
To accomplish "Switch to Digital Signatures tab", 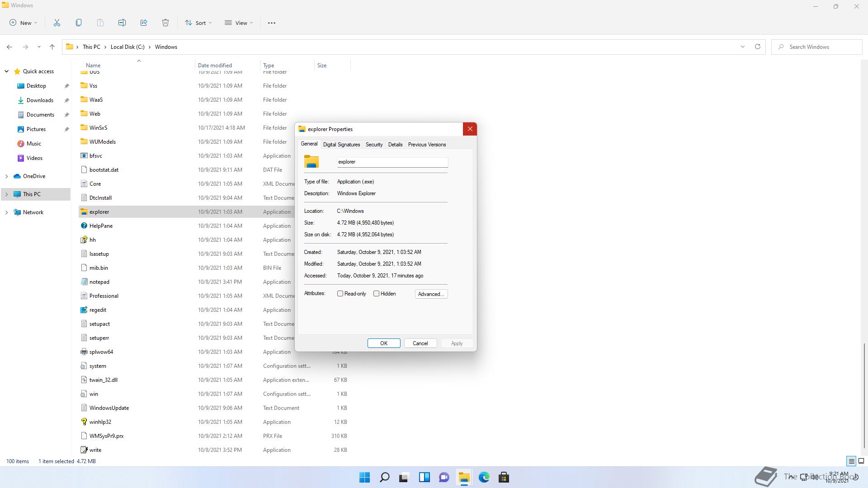I will [x=341, y=145].
